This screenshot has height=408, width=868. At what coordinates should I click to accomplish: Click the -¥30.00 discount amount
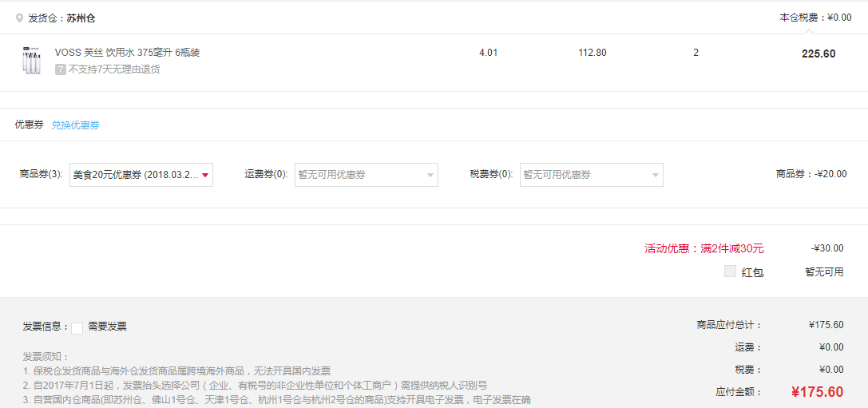[x=827, y=248]
